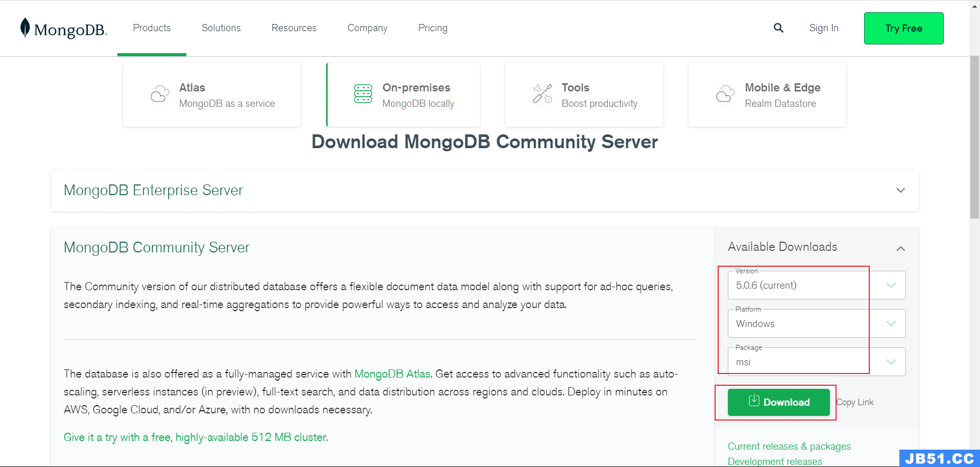This screenshot has width=980, height=467.
Task: Open the Products menu
Action: 152,28
